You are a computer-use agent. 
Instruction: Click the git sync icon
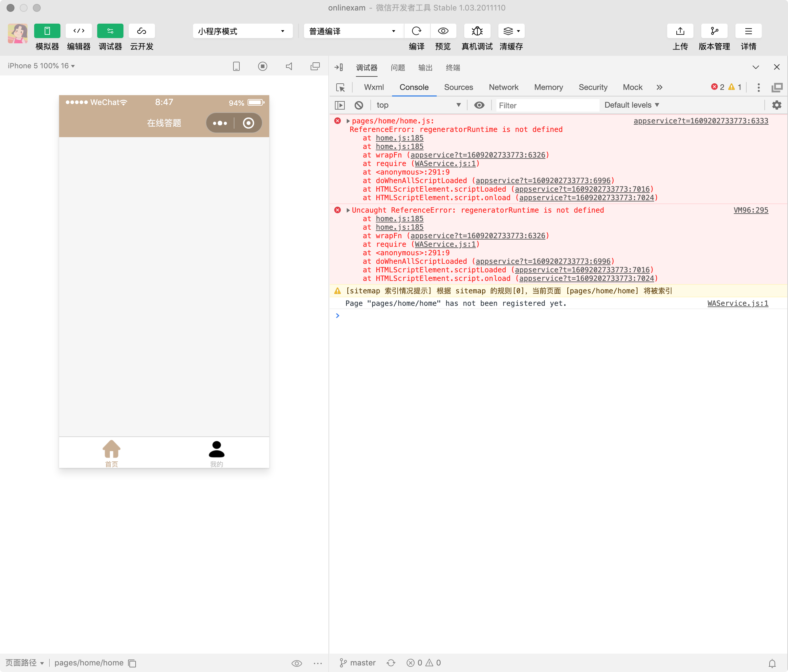[x=391, y=663]
